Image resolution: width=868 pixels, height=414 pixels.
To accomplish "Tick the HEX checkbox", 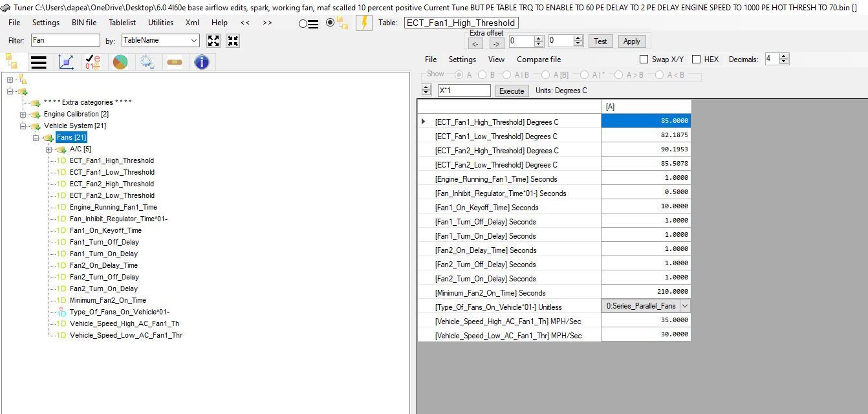I will (697, 60).
